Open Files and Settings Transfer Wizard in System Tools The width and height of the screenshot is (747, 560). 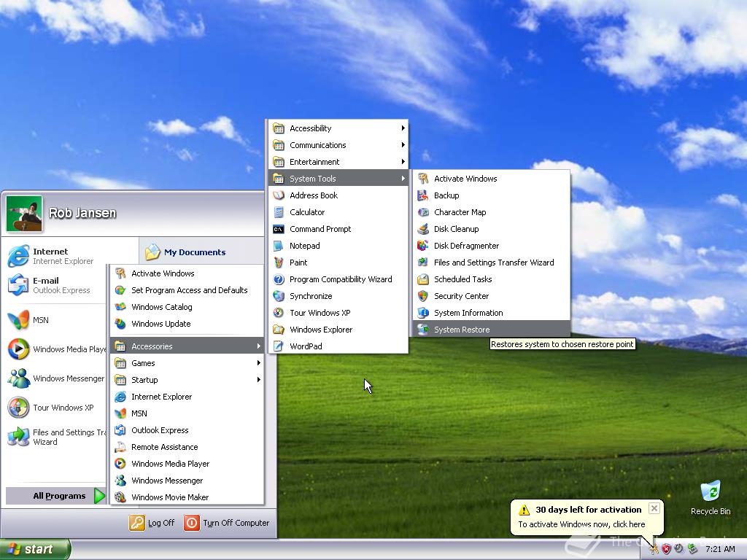pos(491,262)
